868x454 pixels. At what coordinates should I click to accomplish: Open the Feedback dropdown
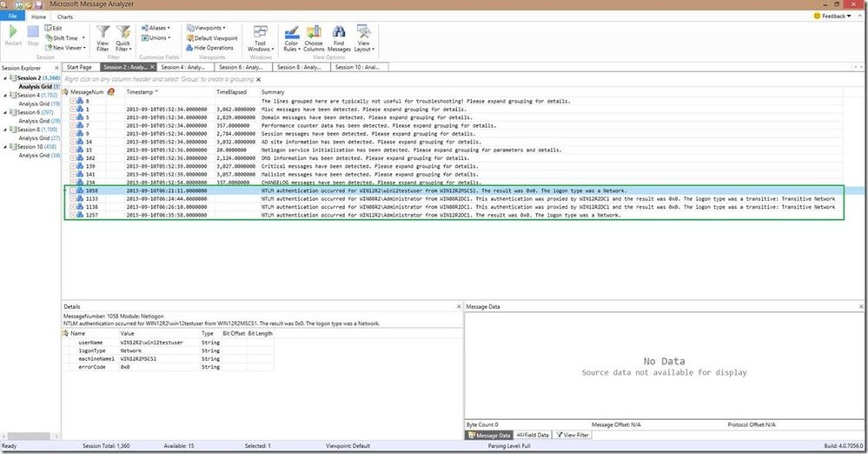click(832, 16)
